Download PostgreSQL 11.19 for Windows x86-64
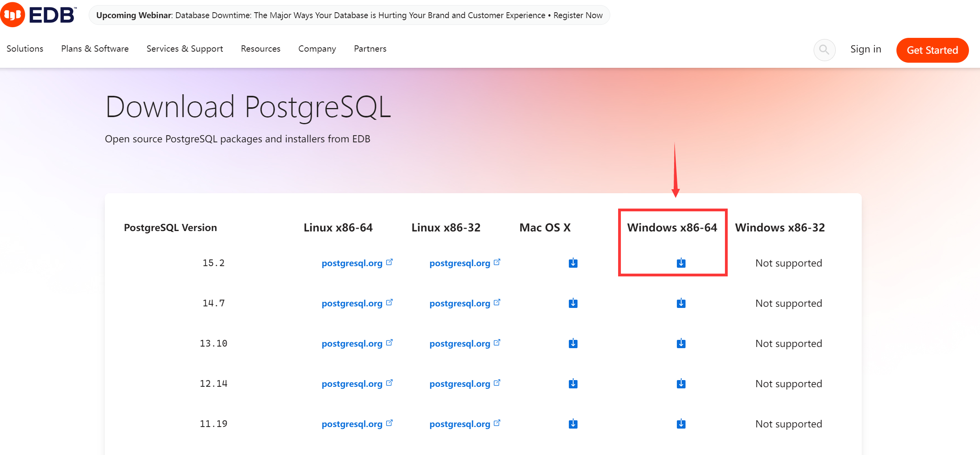 [681, 424]
